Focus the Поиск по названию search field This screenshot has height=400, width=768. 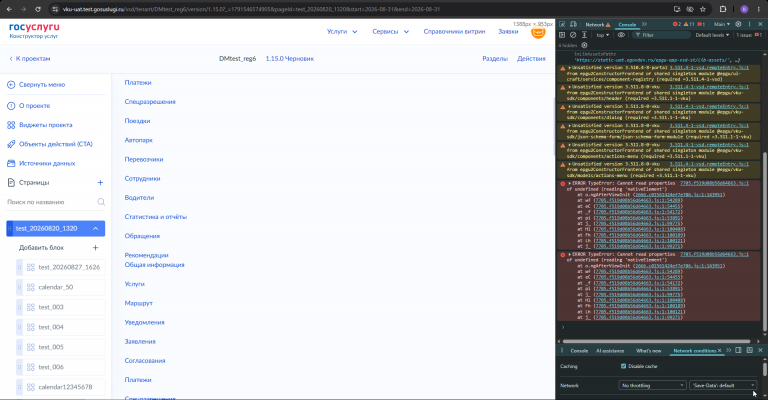[51, 202]
